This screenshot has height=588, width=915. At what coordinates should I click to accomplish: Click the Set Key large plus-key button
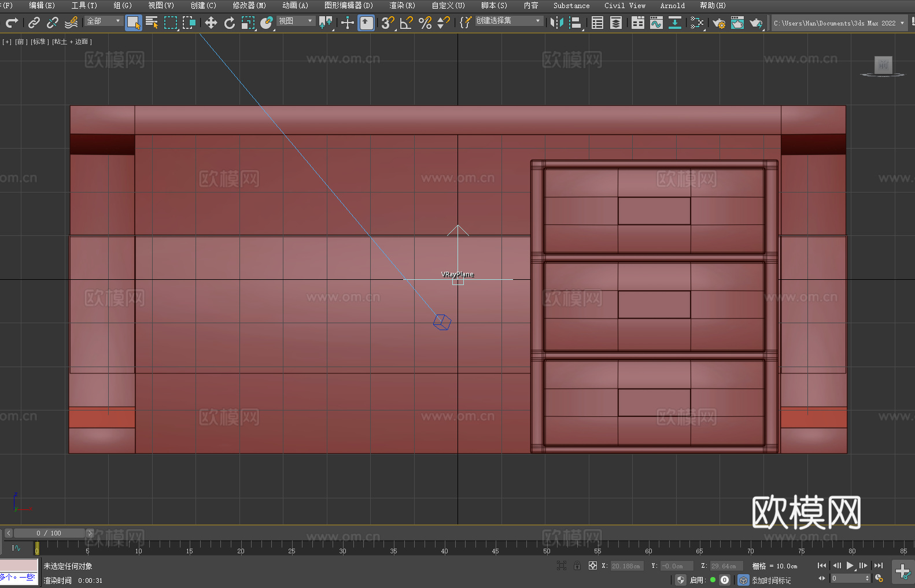[x=903, y=572]
